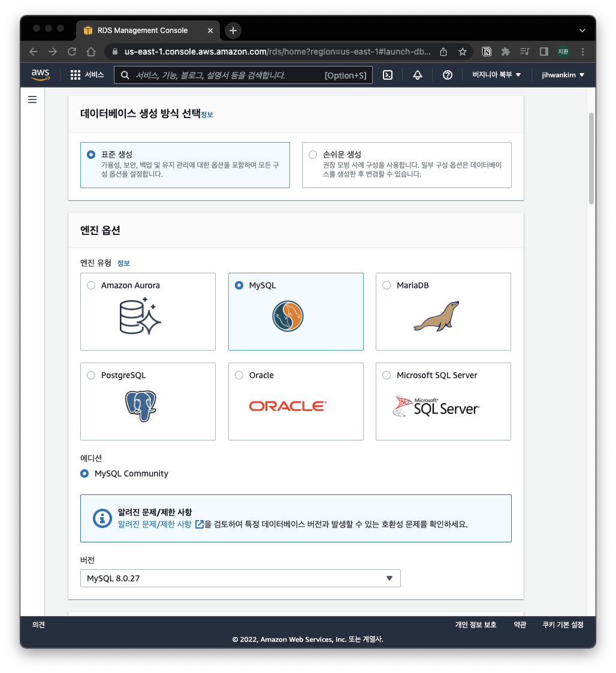Click the Amazon Aurora database logo

pyautogui.click(x=140, y=316)
